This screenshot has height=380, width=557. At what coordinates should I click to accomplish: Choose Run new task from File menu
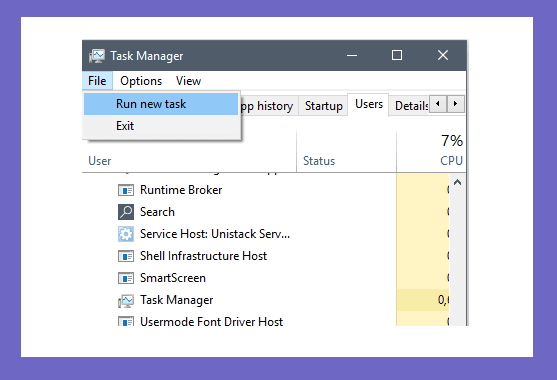tap(161, 104)
